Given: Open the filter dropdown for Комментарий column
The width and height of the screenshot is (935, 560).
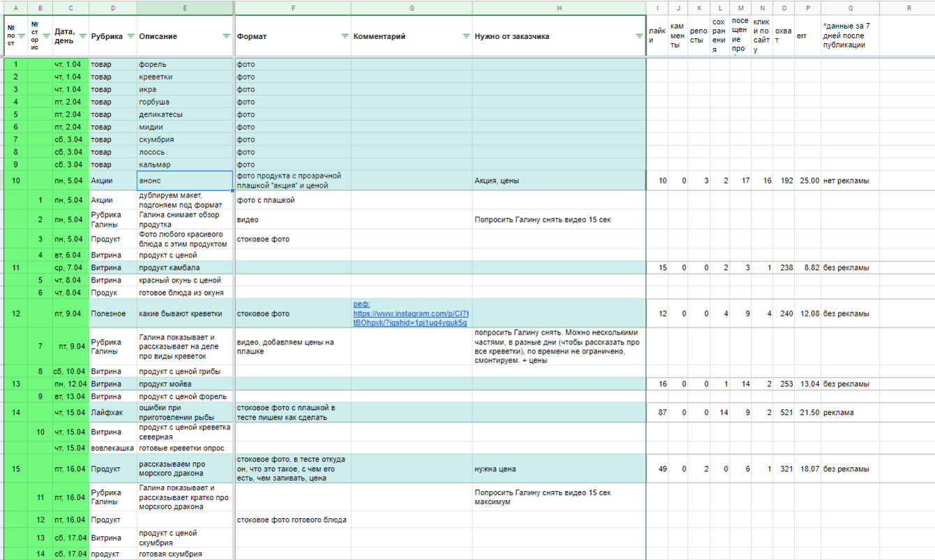Looking at the screenshot, I should click(x=466, y=36).
